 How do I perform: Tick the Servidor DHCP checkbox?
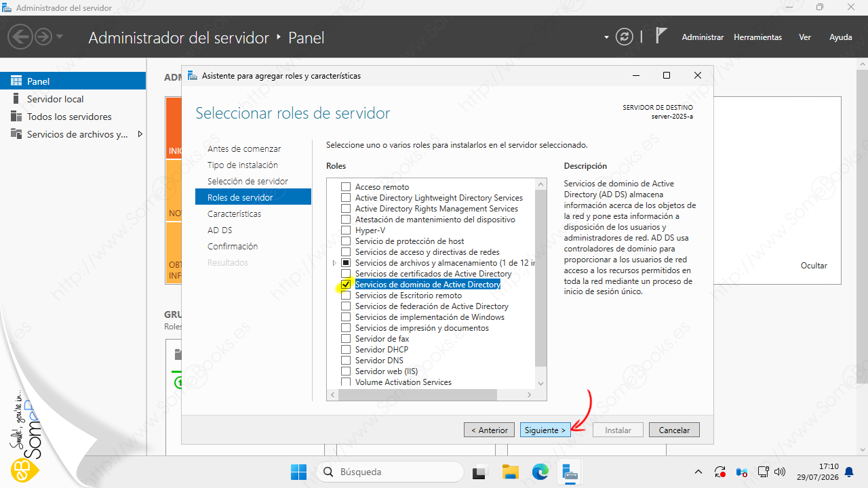coord(346,350)
